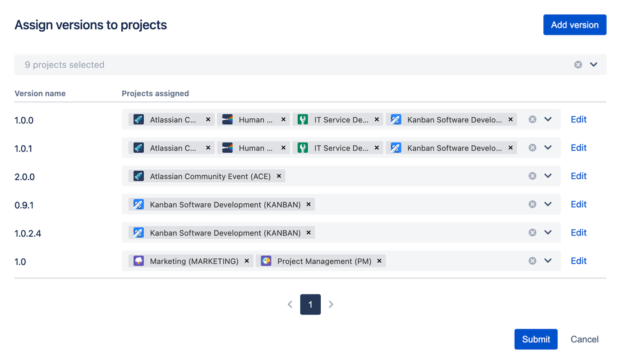Open project dropdown for version 1.0.0
Screen dimensions: 621x364
(x=548, y=119)
